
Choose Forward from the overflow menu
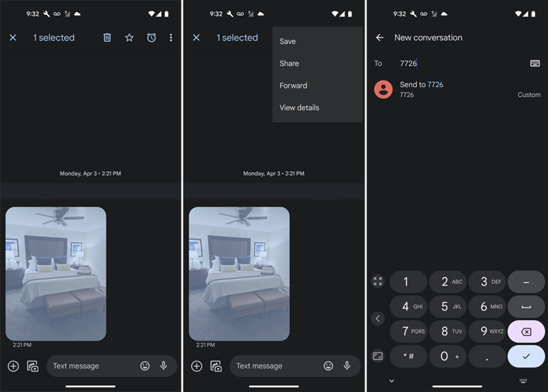click(x=318, y=86)
